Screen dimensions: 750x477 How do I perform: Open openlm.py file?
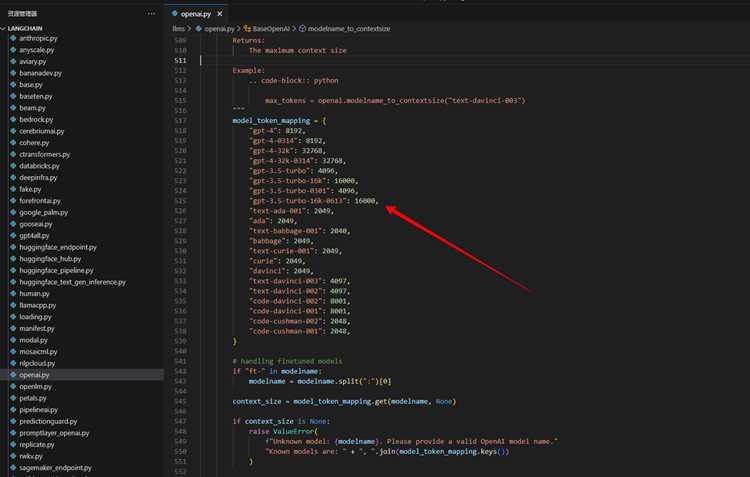[x=35, y=387]
